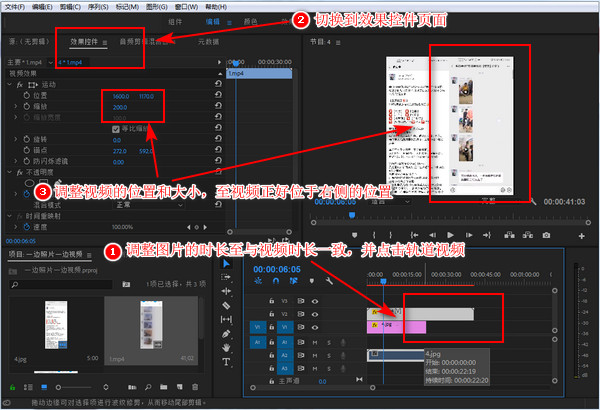This screenshot has height=410, width=600.
Task: Solo audio track A2 with S button
Action: (x=329, y=356)
